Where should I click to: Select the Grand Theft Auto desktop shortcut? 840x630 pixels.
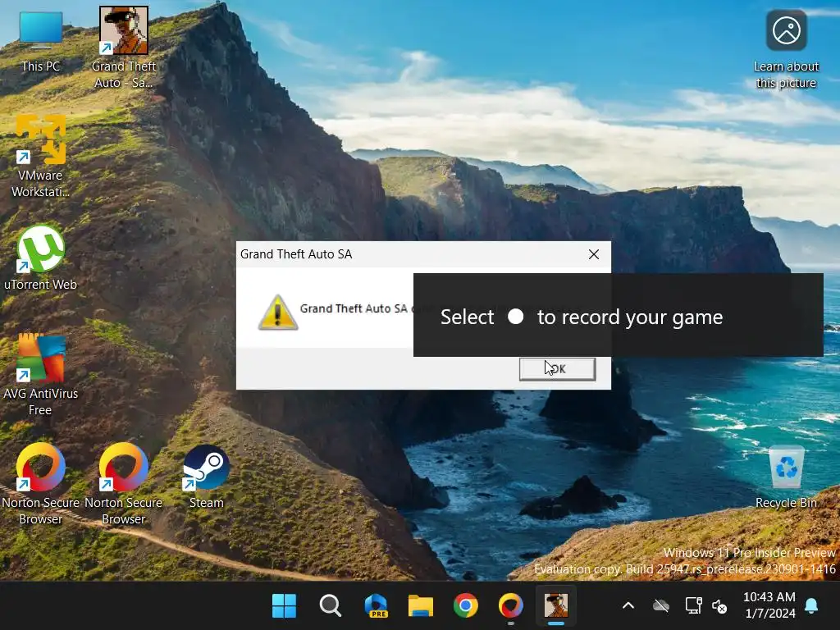click(x=124, y=48)
